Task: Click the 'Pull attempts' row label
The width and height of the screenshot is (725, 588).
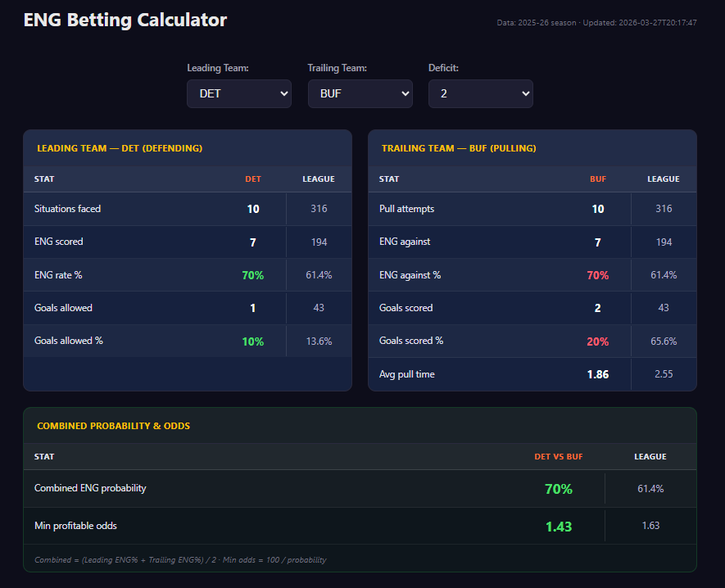Action: point(407,209)
